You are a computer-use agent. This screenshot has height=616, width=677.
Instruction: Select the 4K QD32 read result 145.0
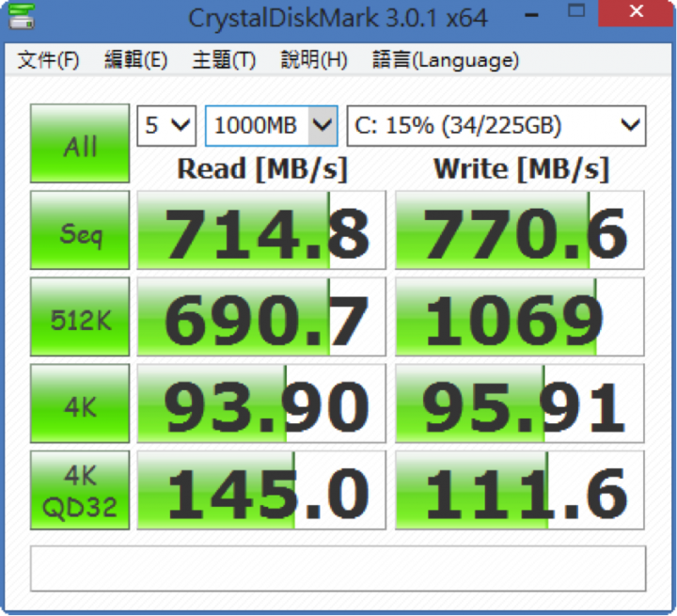pyautogui.click(x=261, y=490)
